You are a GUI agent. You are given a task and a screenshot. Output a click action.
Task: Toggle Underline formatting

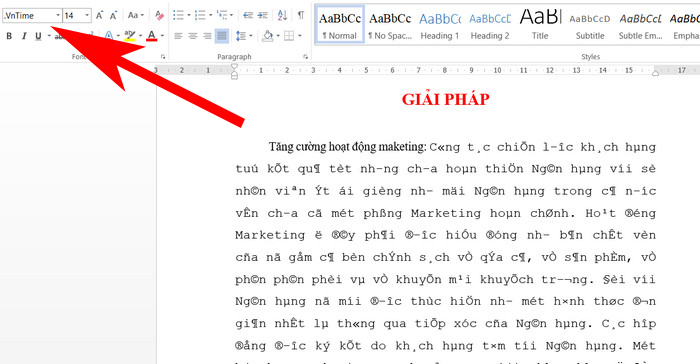[38, 36]
